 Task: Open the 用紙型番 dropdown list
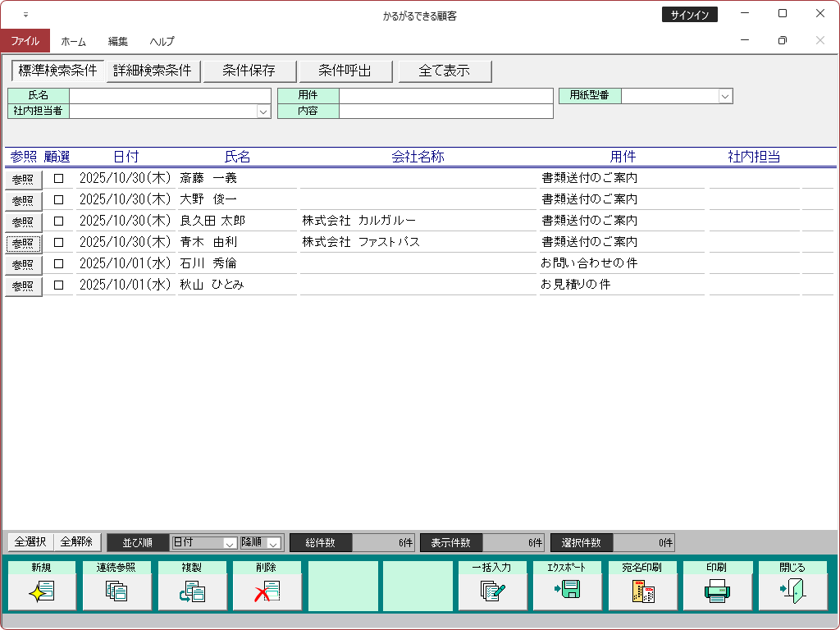(x=725, y=96)
